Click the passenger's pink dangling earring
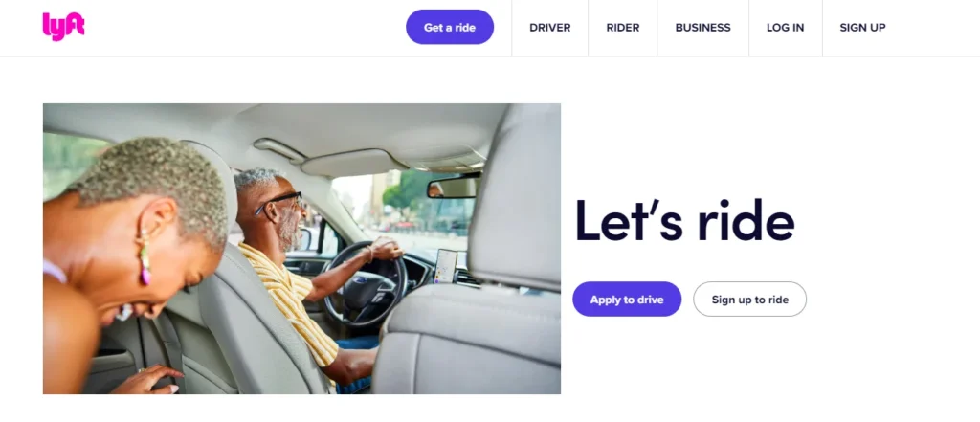 [x=145, y=261]
